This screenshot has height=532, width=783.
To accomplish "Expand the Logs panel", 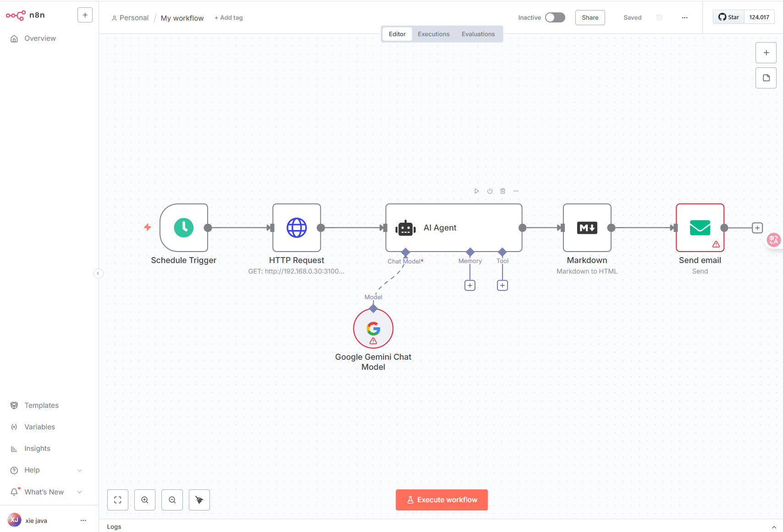I will [x=774, y=527].
